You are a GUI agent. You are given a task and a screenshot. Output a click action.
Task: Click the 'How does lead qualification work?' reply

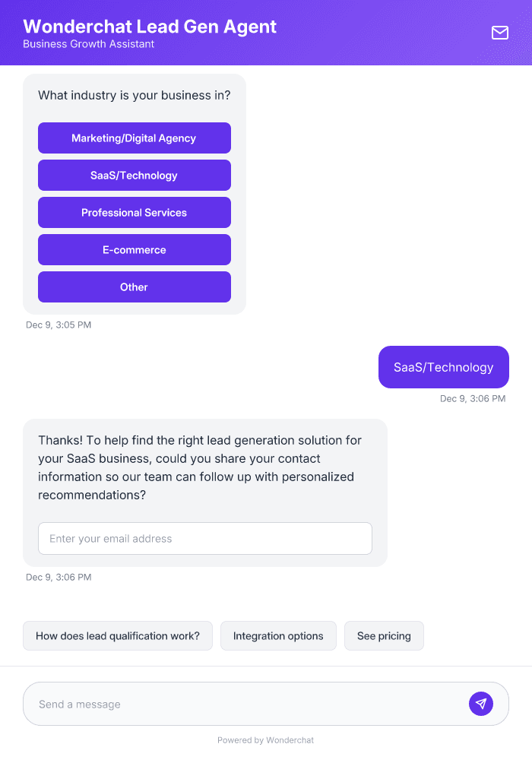[x=117, y=635]
